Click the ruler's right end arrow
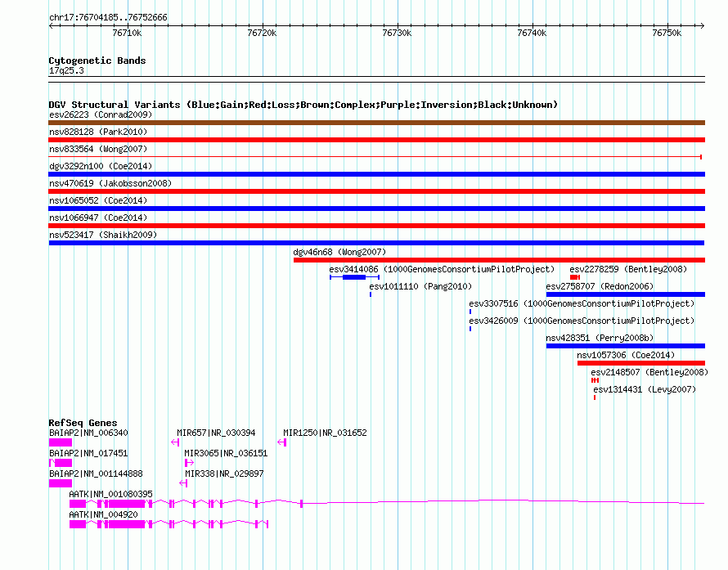The image size is (728, 570). 702,25
